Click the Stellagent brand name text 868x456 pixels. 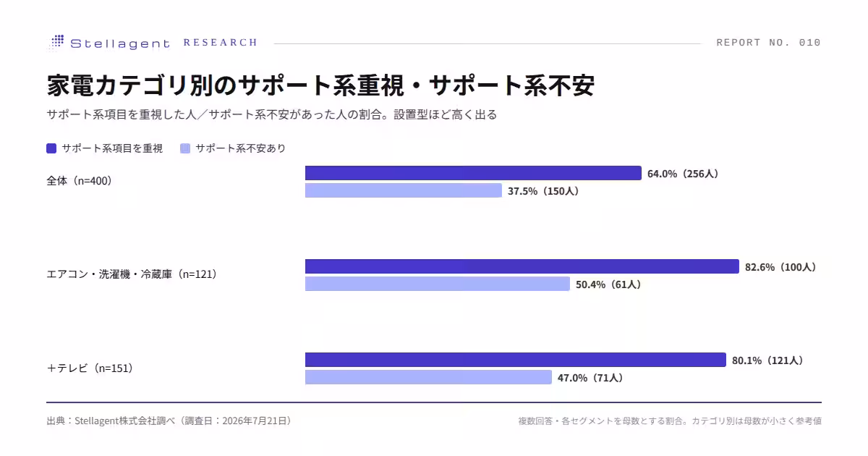pyautogui.click(x=120, y=43)
